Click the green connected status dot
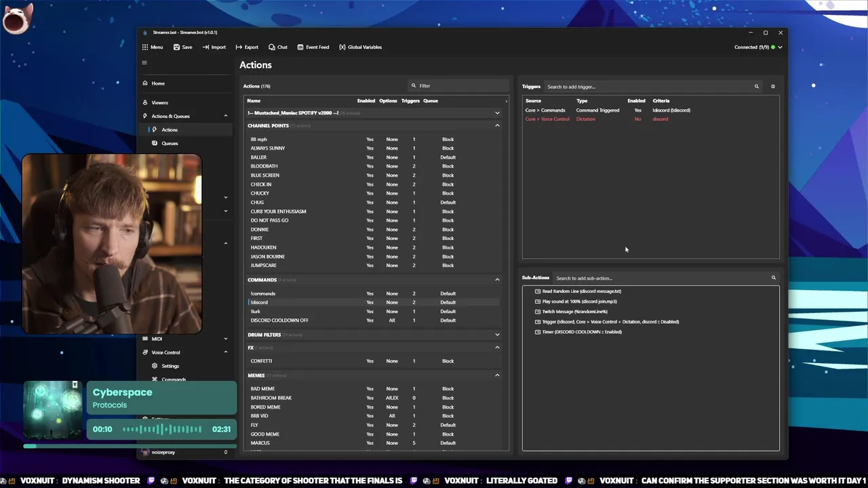868x488 pixels. [x=773, y=47]
